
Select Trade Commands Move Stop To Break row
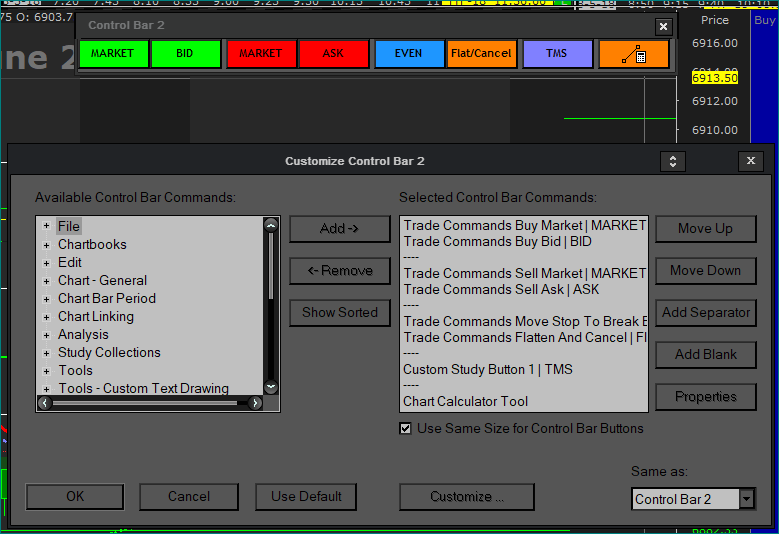524,321
